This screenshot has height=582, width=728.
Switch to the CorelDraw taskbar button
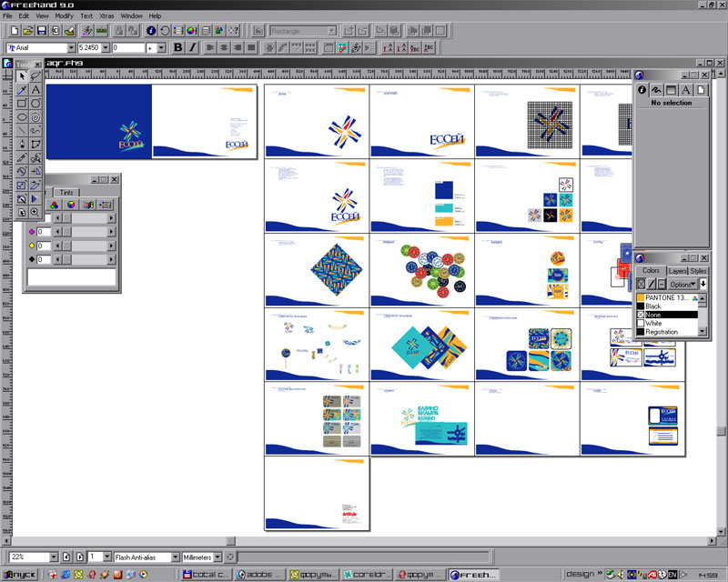pos(368,575)
